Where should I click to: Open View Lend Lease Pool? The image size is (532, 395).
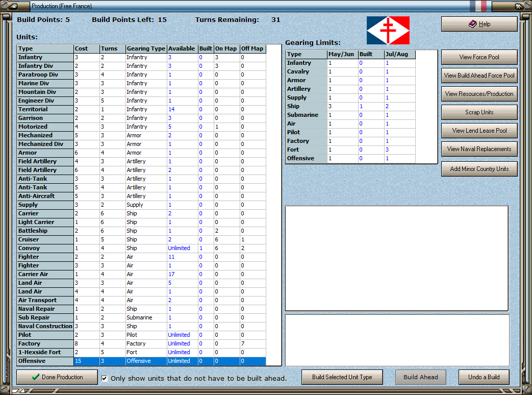click(479, 131)
